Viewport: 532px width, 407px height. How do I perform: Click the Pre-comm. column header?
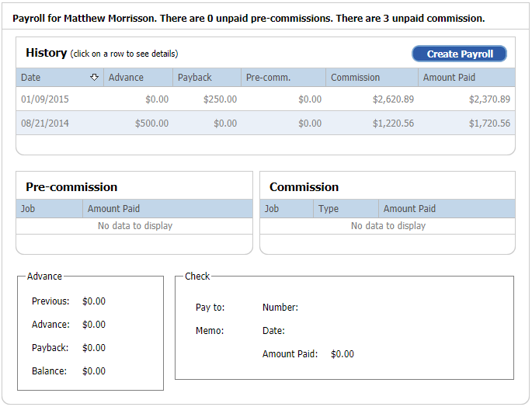283,78
